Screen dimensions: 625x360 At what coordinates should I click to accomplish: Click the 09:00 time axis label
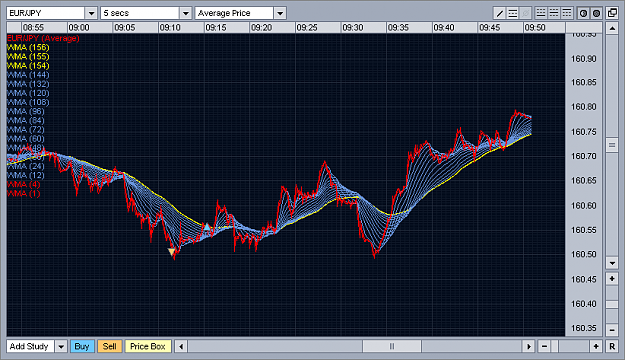[79, 28]
